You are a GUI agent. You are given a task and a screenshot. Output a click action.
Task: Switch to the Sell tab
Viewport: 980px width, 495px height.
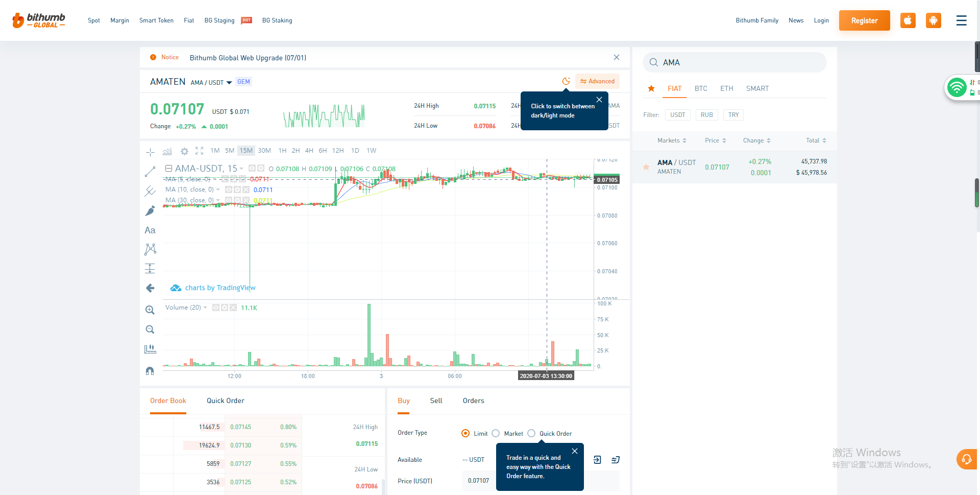pyautogui.click(x=436, y=400)
